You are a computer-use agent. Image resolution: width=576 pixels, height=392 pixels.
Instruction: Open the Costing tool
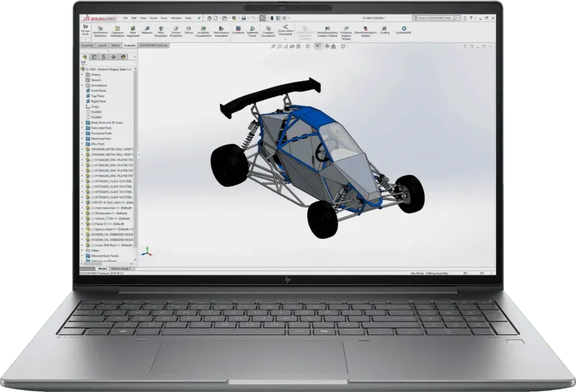pyautogui.click(x=384, y=30)
